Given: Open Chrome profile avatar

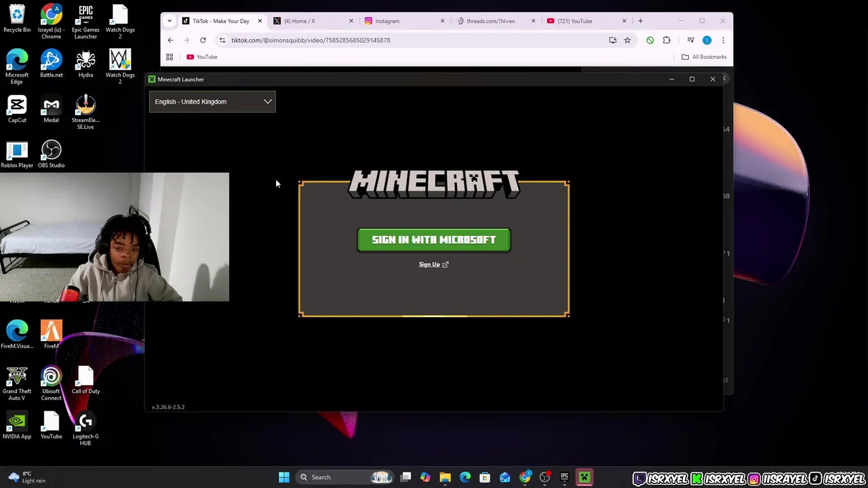Looking at the screenshot, I should click(x=707, y=40).
